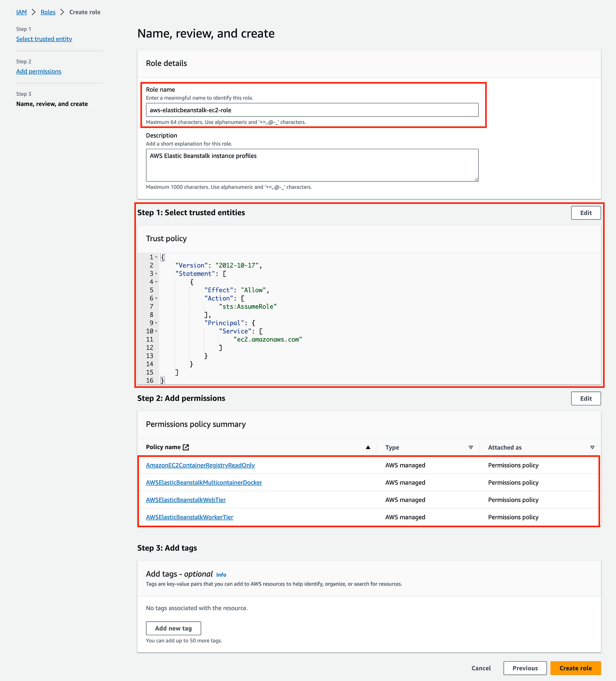The height and width of the screenshot is (681, 616).
Task: Open Roles breadcrumb link
Action: point(48,12)
